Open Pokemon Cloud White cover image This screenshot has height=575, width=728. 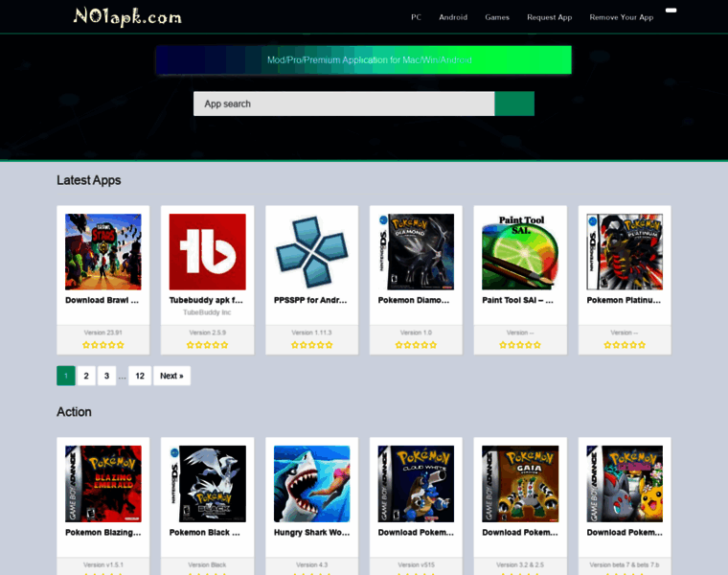click(x=416, y=484)
